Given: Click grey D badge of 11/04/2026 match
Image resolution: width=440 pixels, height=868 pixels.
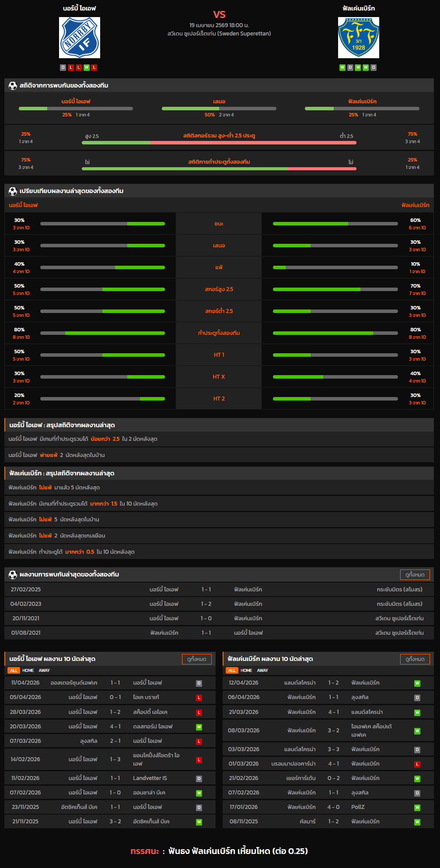Looking at the screenshot, I should (199, 683).
